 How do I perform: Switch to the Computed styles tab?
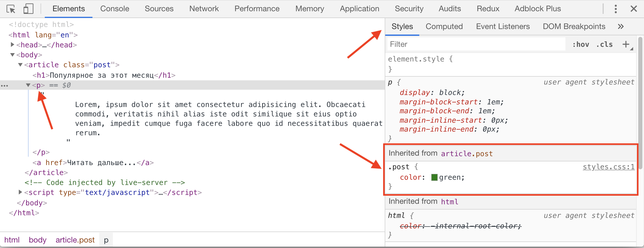pyautogui.click(x=444, y=26)
